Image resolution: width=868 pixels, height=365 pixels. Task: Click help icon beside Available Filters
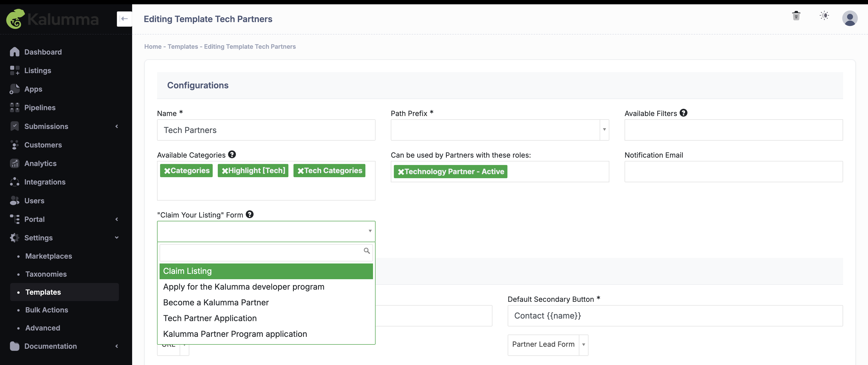(x=683, y=113)
